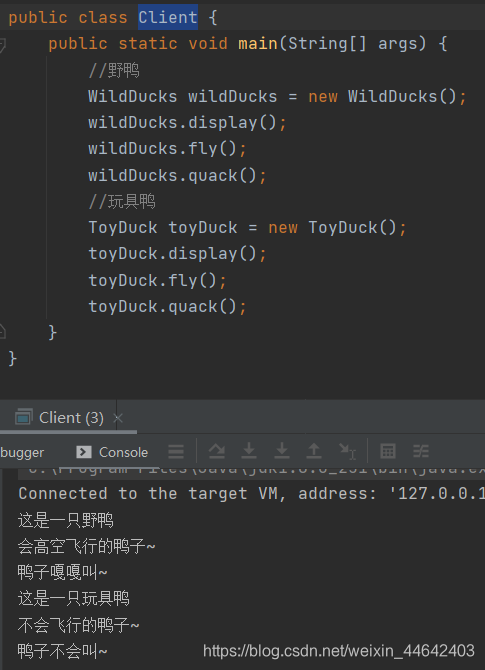Click console output 鸭子嘎嘎叫~
Screen dimensions: 485x670
62,573
